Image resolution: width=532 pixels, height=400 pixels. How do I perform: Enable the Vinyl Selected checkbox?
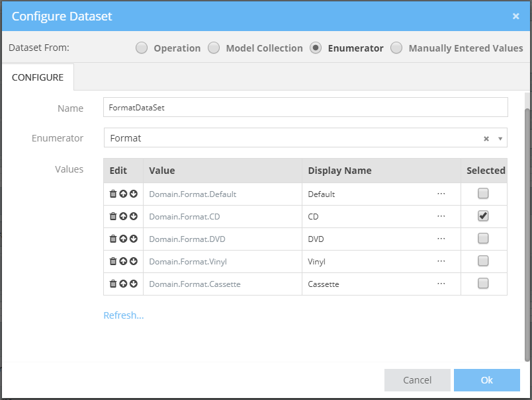482,260
